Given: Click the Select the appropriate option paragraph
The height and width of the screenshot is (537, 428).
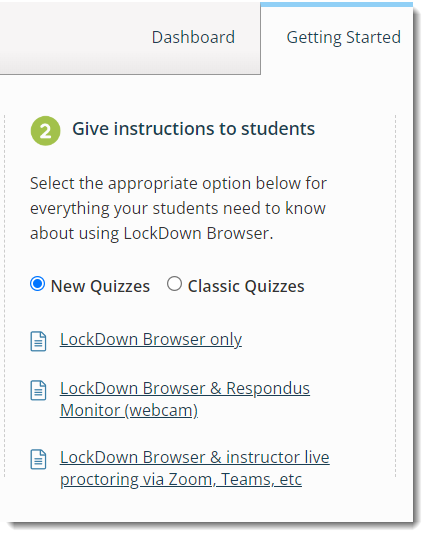Looking at the screenshot, I should (178, 208).
